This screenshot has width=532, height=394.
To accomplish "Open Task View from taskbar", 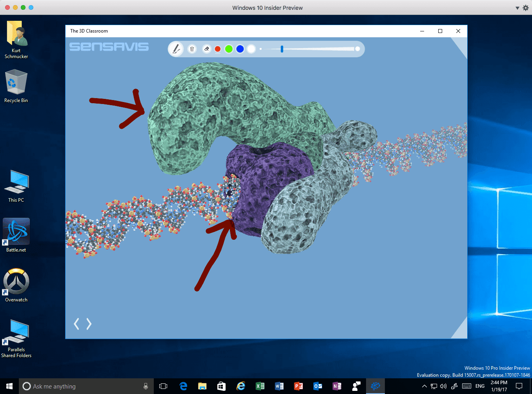I will click(x=163, y=386).
